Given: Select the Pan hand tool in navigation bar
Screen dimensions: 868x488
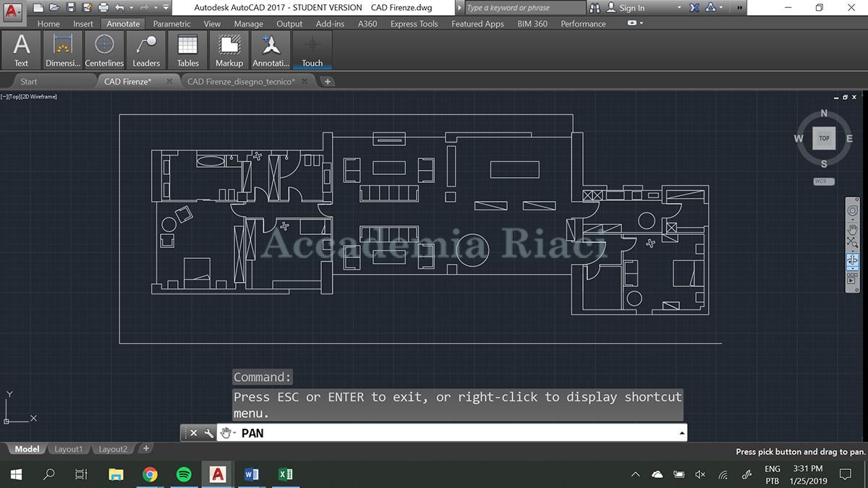Looking at the screenshot, I should pos(852,230).
